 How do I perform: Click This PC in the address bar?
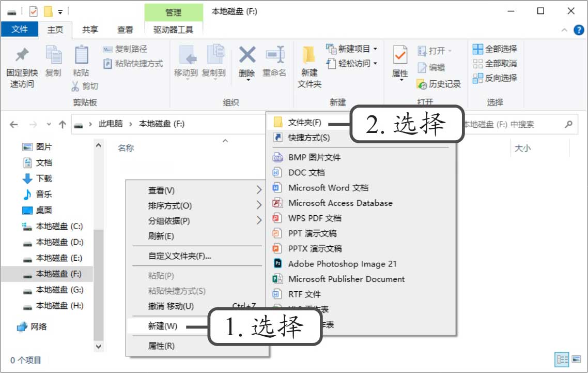[111, 124]
